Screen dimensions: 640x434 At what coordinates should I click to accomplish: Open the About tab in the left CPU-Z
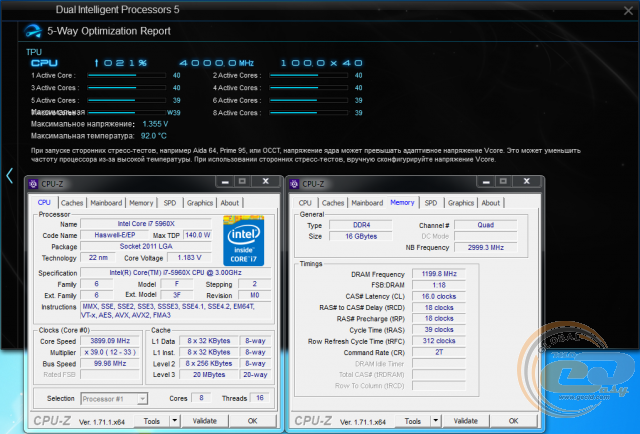[230, 203]
